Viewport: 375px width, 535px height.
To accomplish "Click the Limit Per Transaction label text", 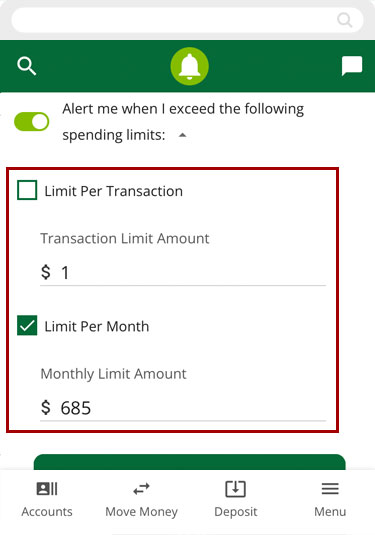I will pos(114,191).
